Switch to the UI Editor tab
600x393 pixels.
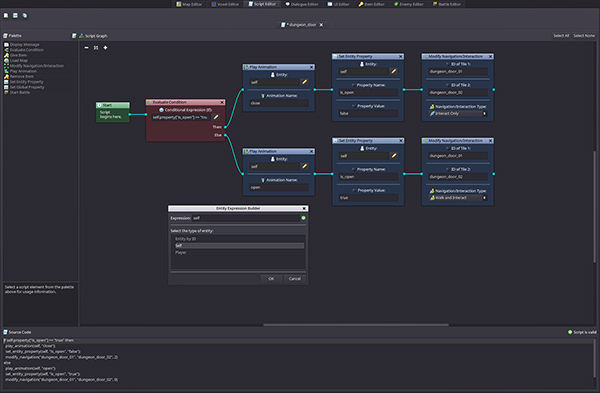pos(339,4)
